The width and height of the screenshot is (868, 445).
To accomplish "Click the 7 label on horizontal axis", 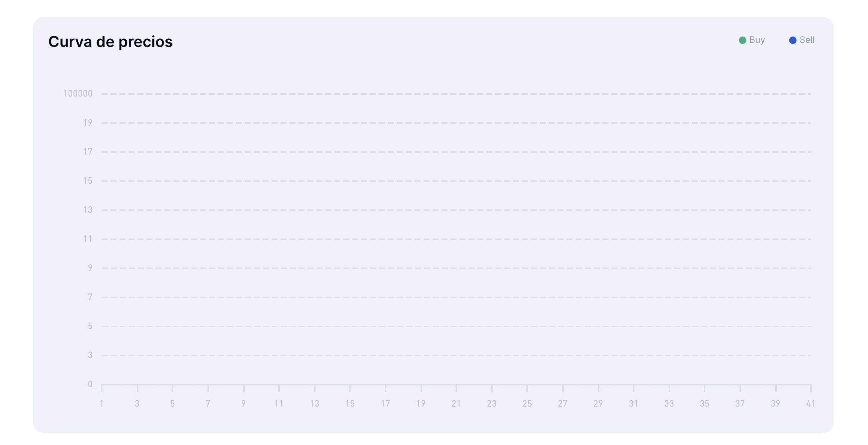I will coord(208,404).
